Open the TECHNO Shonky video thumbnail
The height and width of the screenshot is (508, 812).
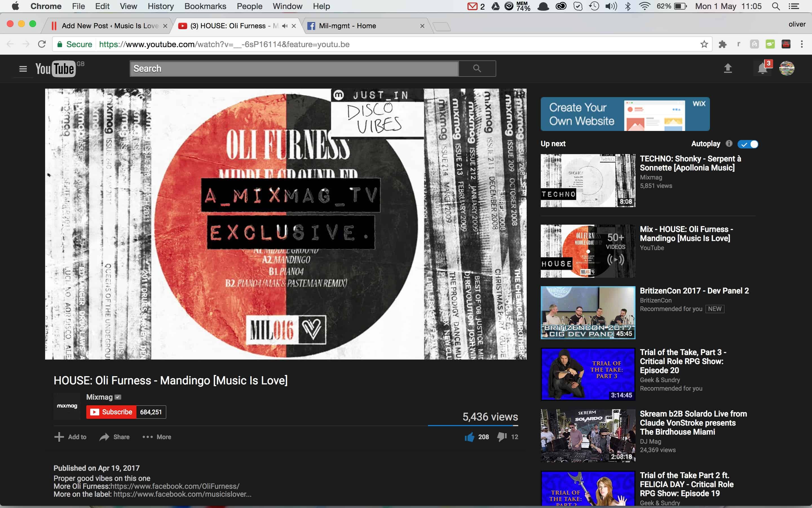coord(588,180)
